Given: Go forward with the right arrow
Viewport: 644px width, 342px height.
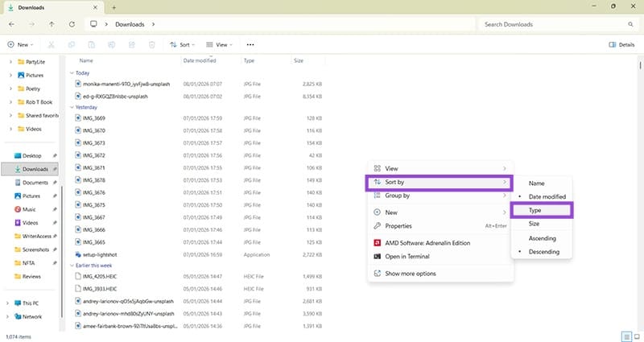Looking at the screenshot, I should pyautogui.click(x=31, y=24).
